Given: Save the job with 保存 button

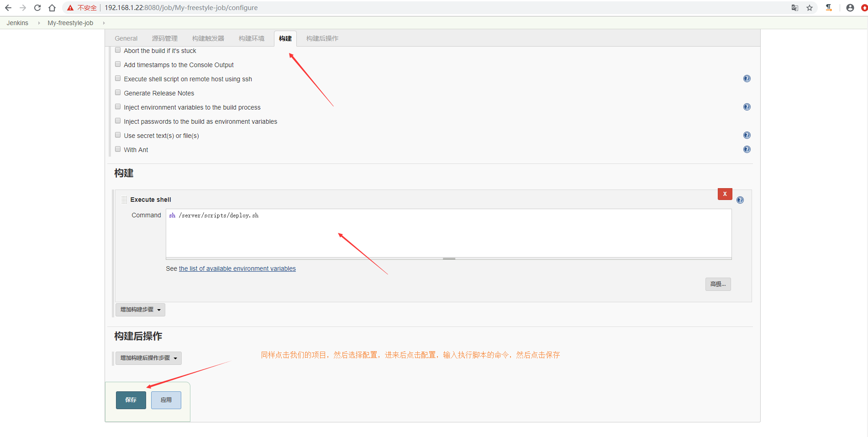Looking at the screenshot, I should tap(131, 400).
